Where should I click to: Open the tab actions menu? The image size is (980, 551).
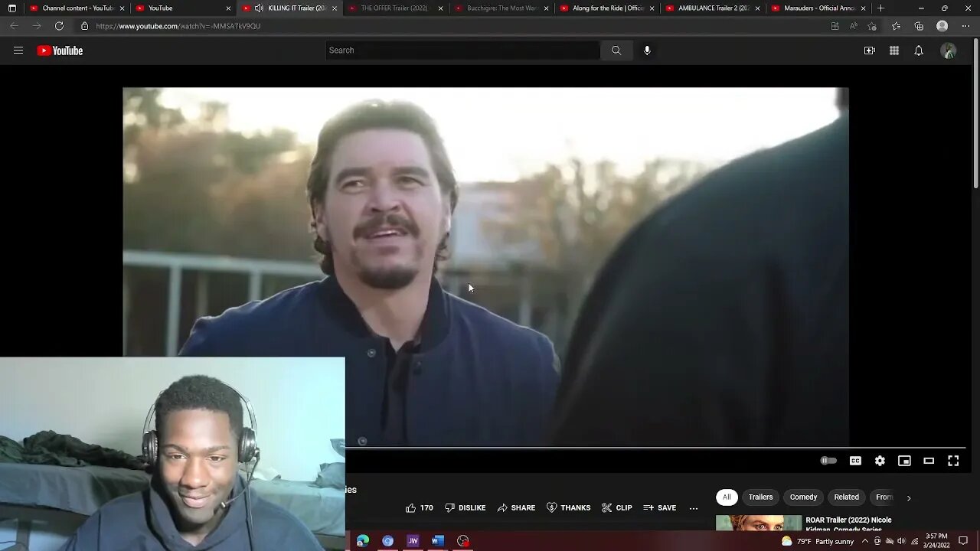11,8
